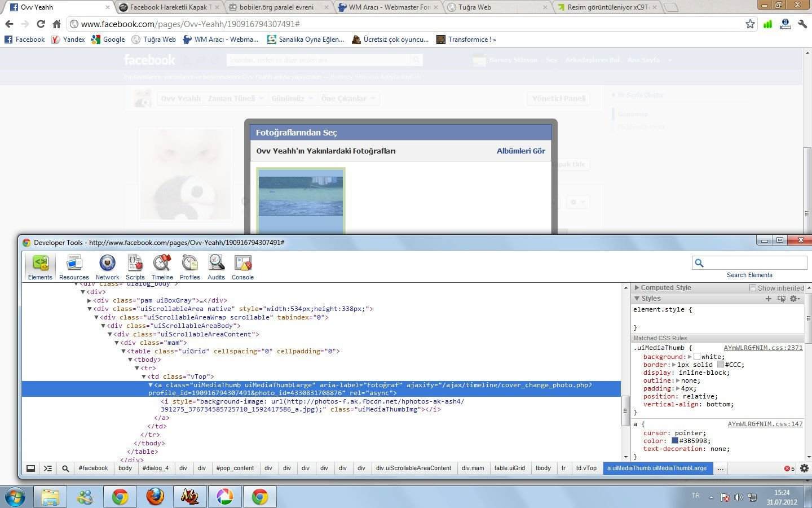This screenshot has height=508, width=812.
Task: Click the #3B5998 color swatch
Action: (x=674, y=441)
